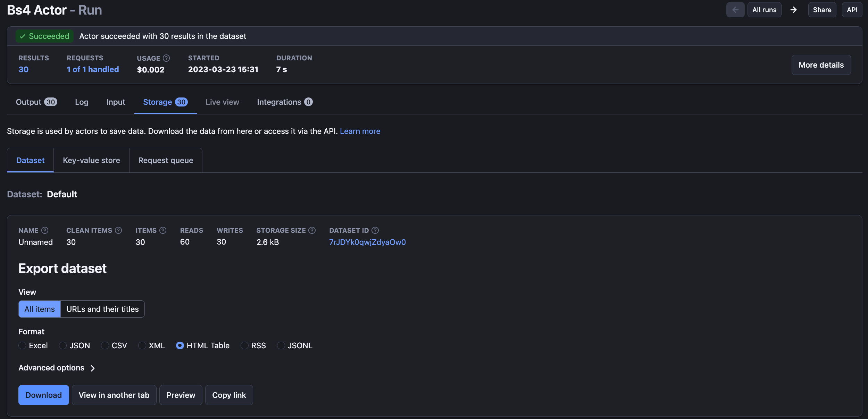Preview the exported dataset
Image resolution: width=868 pixels, height=419 pixels.
(181, 395)
